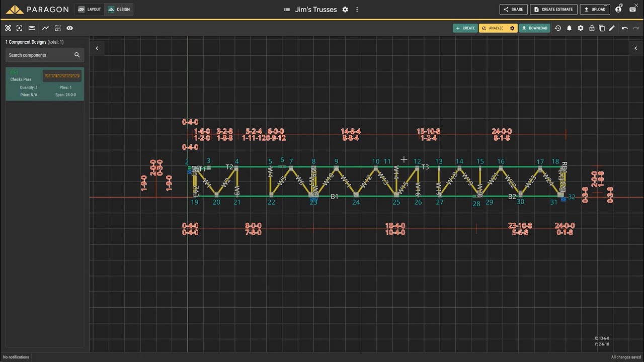
Task: Open design settings gear in toolbar
Action: pyautogui.click(x=581, y=28)
